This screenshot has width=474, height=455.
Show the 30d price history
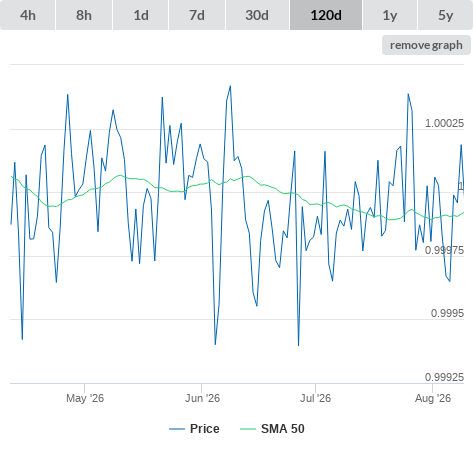tap(257, 15)
